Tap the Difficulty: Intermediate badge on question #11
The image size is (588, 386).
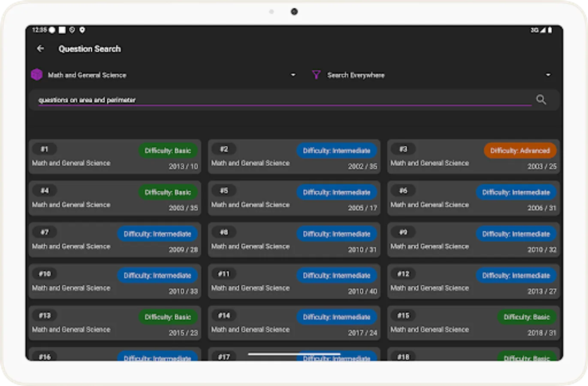click(x=337, y=275)
